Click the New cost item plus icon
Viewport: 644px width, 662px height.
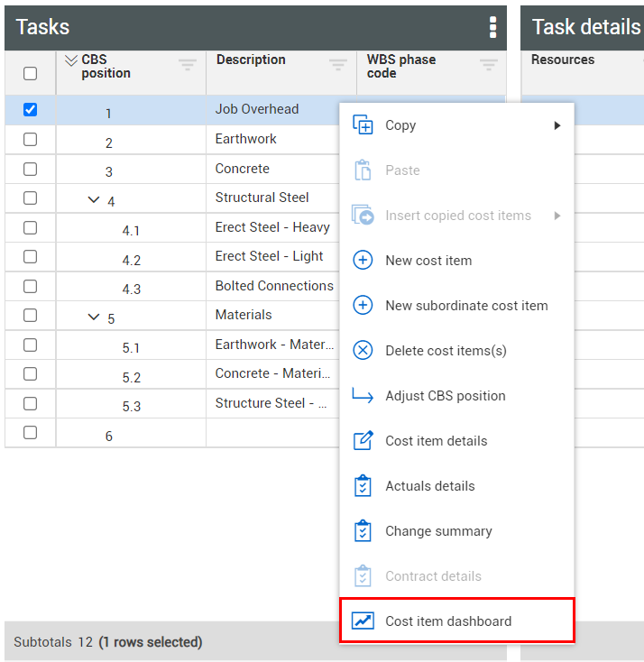click(363, 261)
